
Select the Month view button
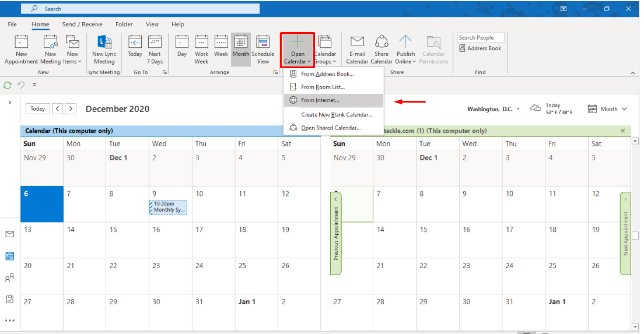click(241, 50)
